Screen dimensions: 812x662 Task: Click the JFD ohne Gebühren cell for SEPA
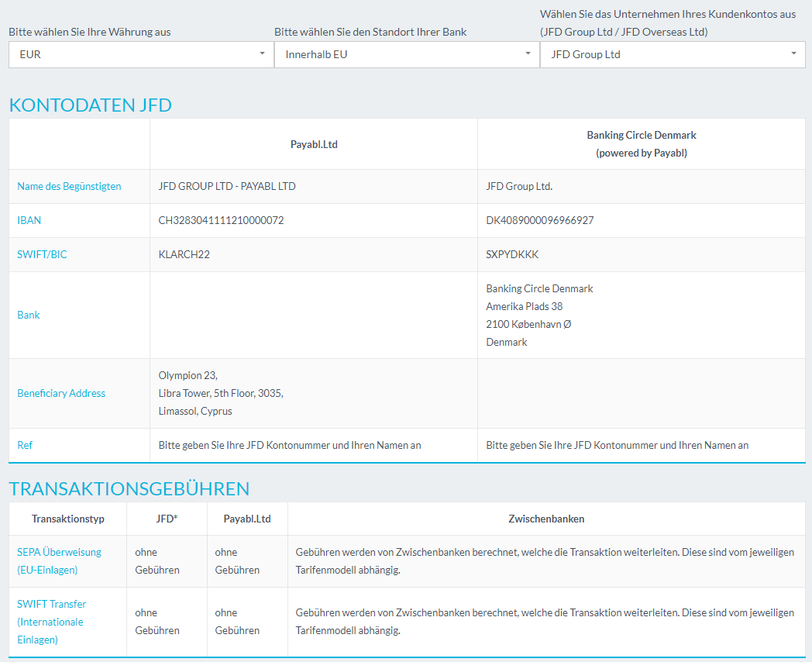click(157, 561)
